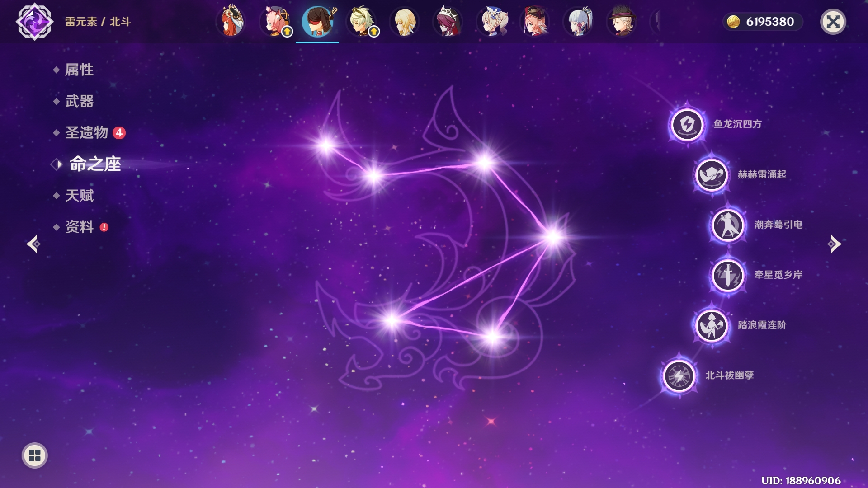Go to previous character with left arrow
This screenshot has height=488, width=868.
33,244
